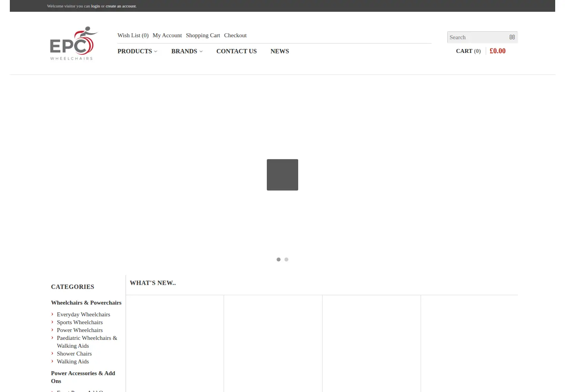Open the Cart (0) summary
Viewport: 565px width, 392px height.
pos(468,51)
